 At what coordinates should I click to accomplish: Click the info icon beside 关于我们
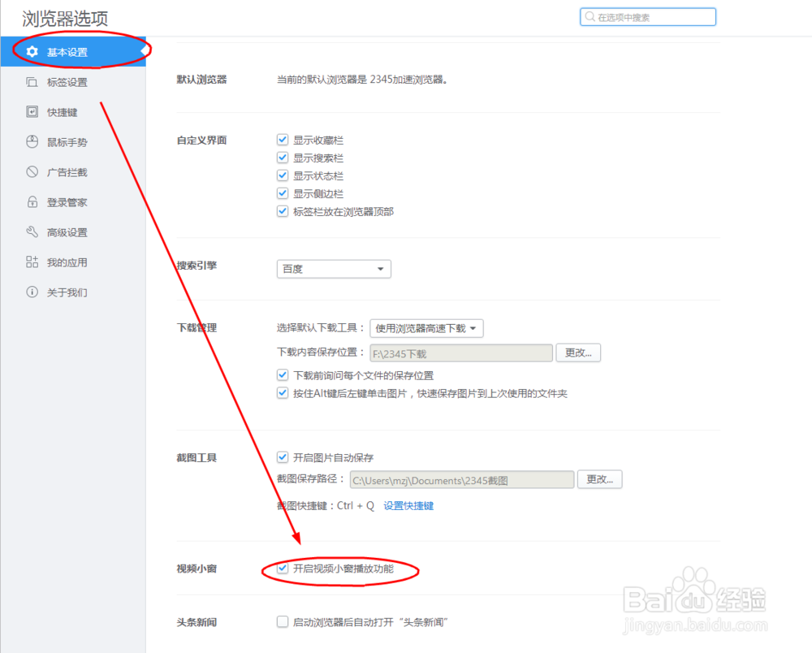(32, 292)
